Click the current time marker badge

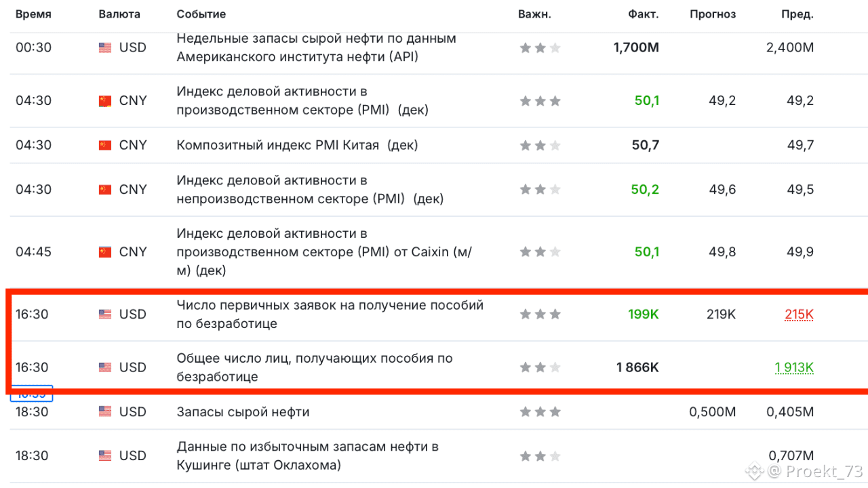(x=33, y=394)
